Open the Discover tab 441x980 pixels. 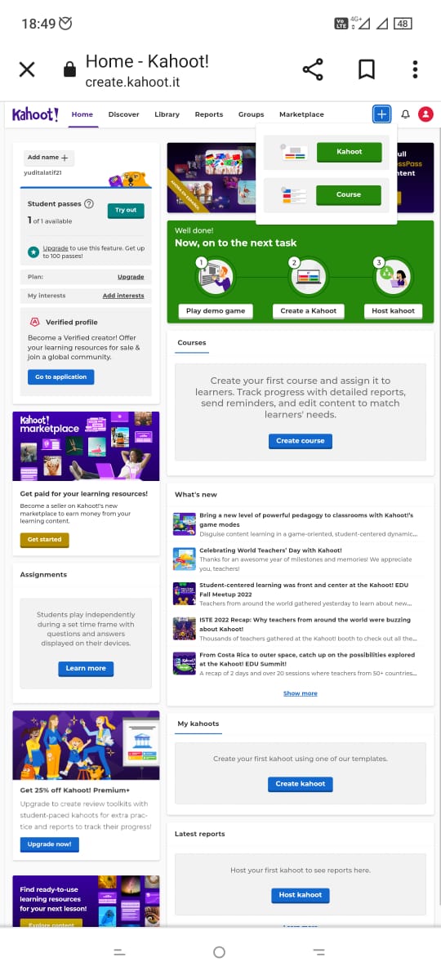pyautogui.click(x=123, y=114)
